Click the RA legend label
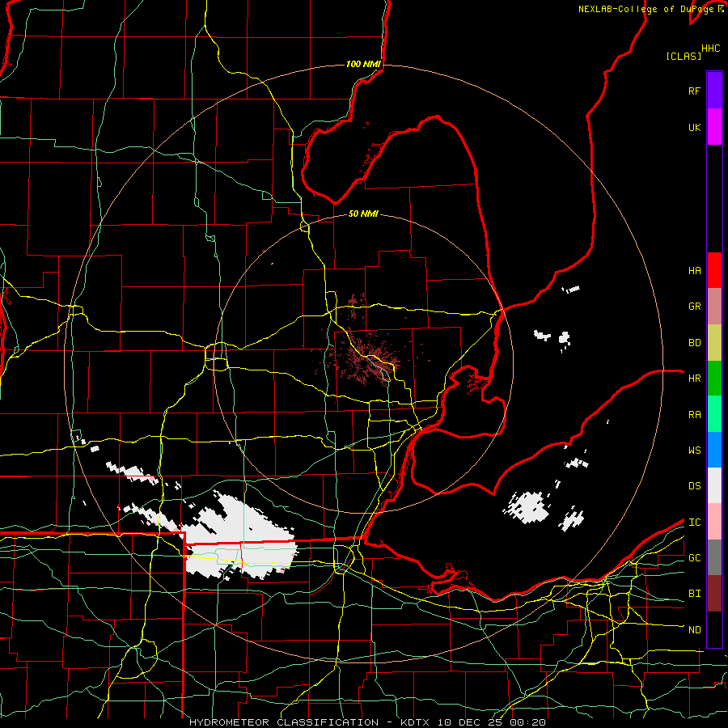This screenshot has width=728, height=728. 694,415
